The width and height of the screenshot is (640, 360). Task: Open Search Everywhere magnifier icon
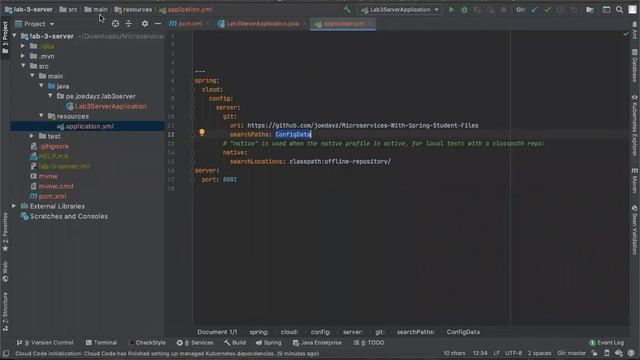pyautogui.click(x=619, y=9)
